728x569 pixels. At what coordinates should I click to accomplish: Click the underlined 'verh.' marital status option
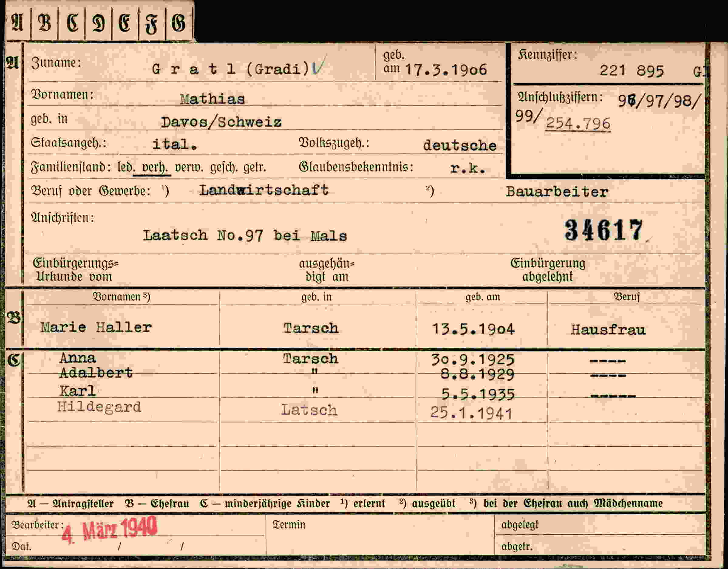coord(155,167)
